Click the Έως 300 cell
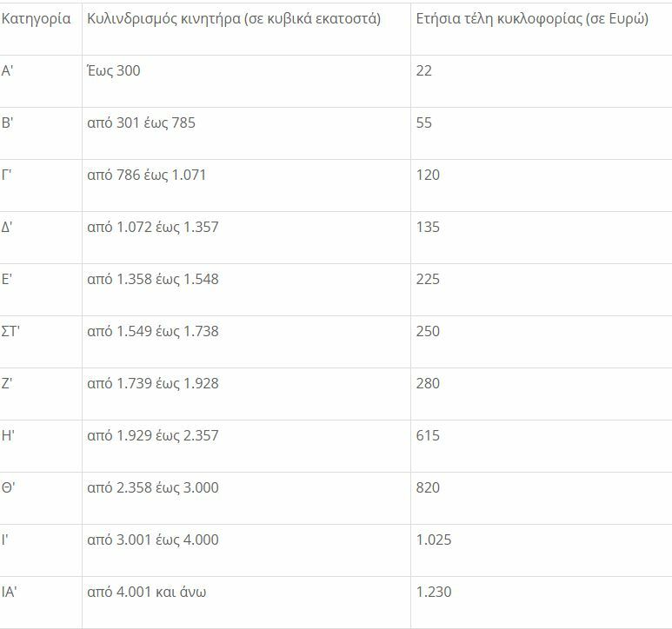The width and height of the screenshot is (672, 629). pyautogui.click(x=114, y=71)
